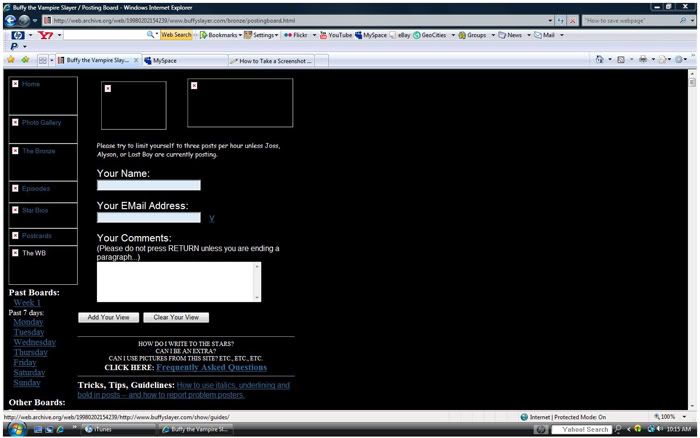Click the page vertical scrollbar

[692, 239]
